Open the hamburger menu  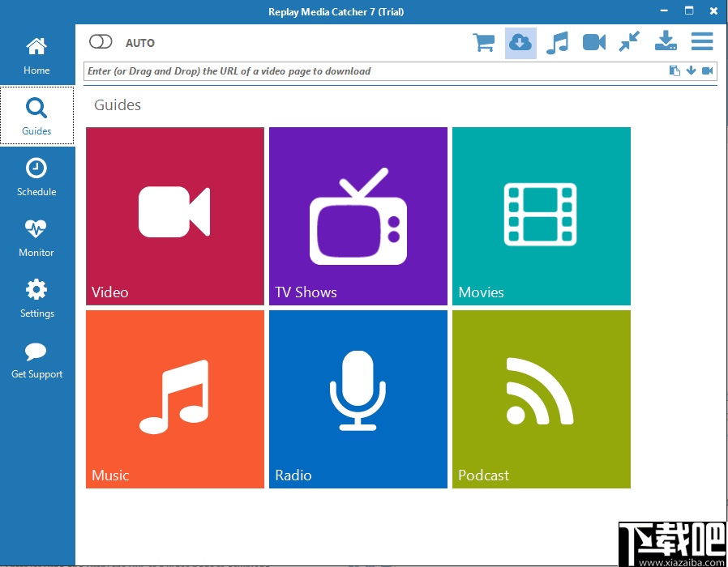point(702,41)
